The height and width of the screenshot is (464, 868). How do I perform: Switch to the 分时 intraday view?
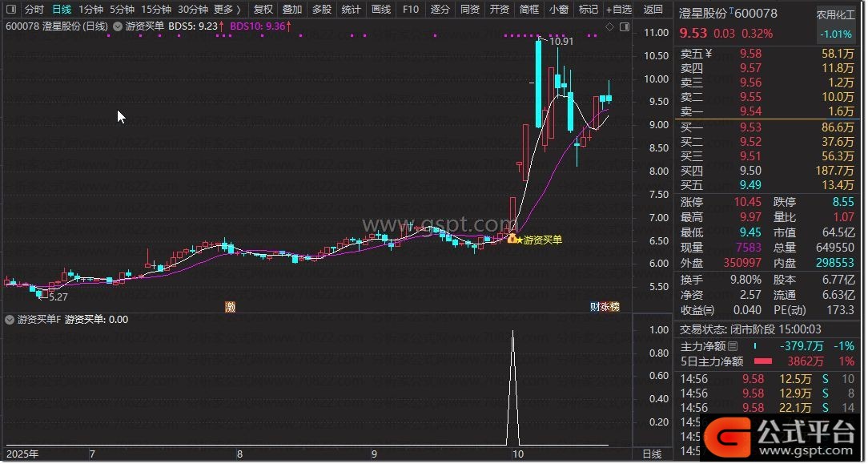coord(34,10)
